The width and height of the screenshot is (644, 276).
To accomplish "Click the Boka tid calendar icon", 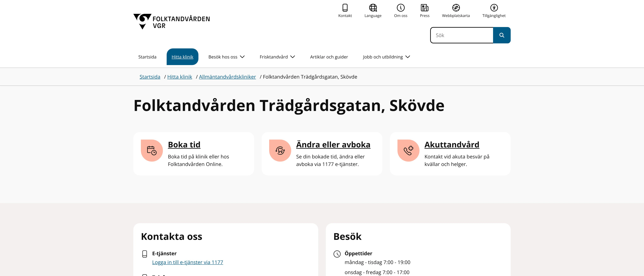I will tap(152, 151).
